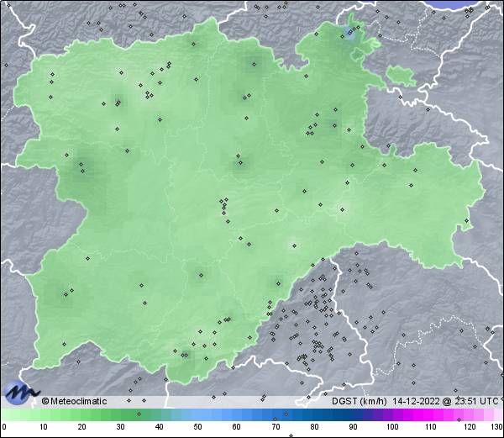Click the scale value 90
This screenshot has width=504, height=438.
[353, 427]
